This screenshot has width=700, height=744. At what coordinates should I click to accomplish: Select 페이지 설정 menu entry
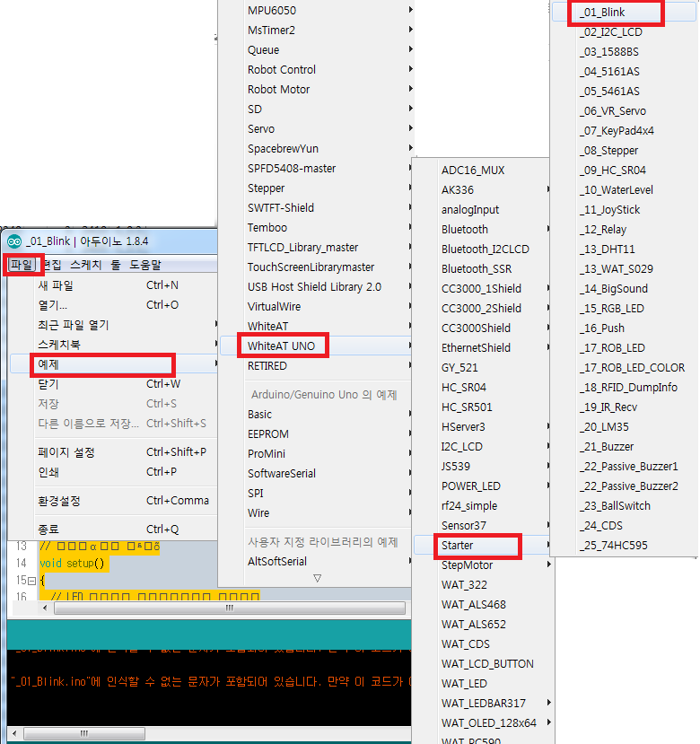point(114,452)
